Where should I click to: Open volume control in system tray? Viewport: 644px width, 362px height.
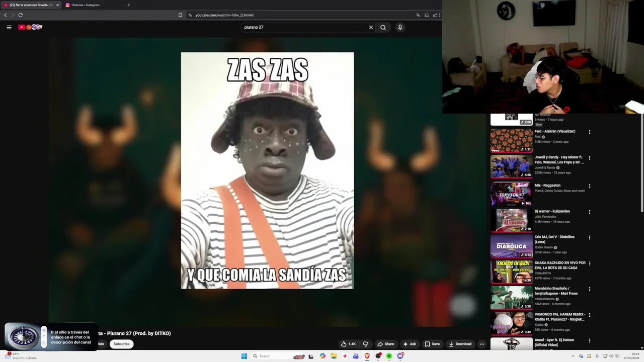611,356
